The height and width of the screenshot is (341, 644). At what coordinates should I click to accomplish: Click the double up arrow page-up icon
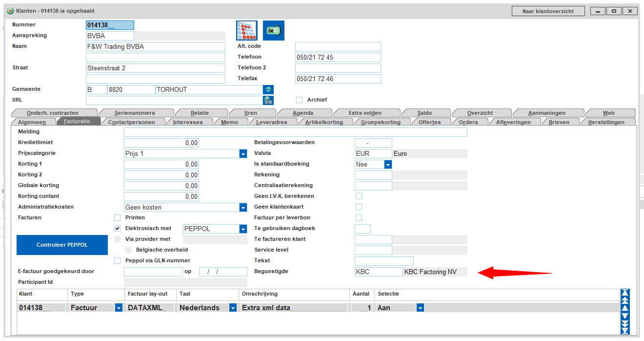[x=625, y=300]
